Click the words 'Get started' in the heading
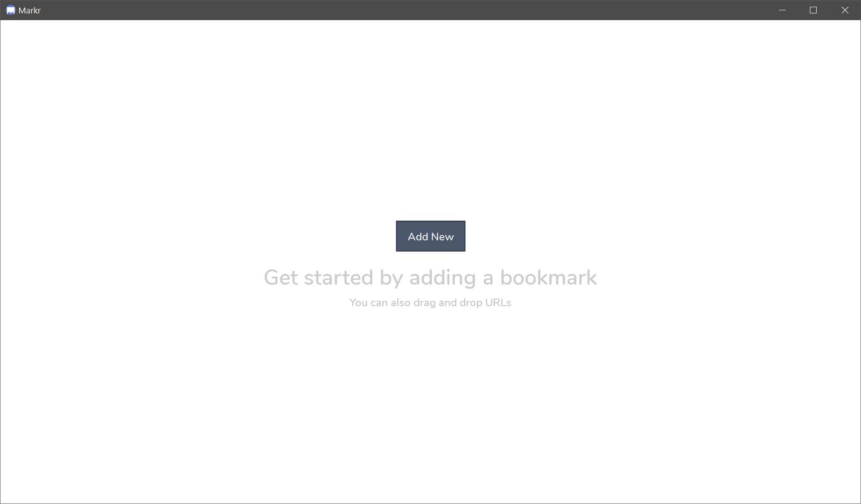The height and width of the screenshot is (504, 861). point(319,278)
